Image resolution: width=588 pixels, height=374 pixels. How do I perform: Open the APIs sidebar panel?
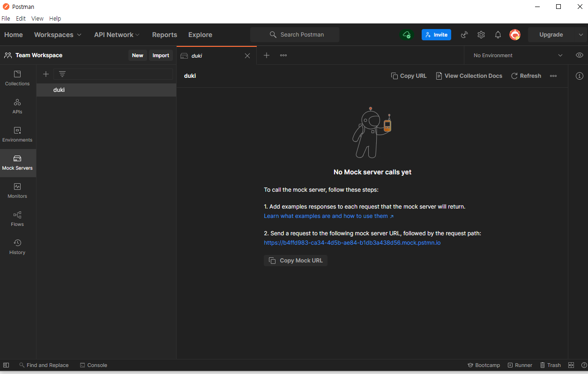point(17,106)
